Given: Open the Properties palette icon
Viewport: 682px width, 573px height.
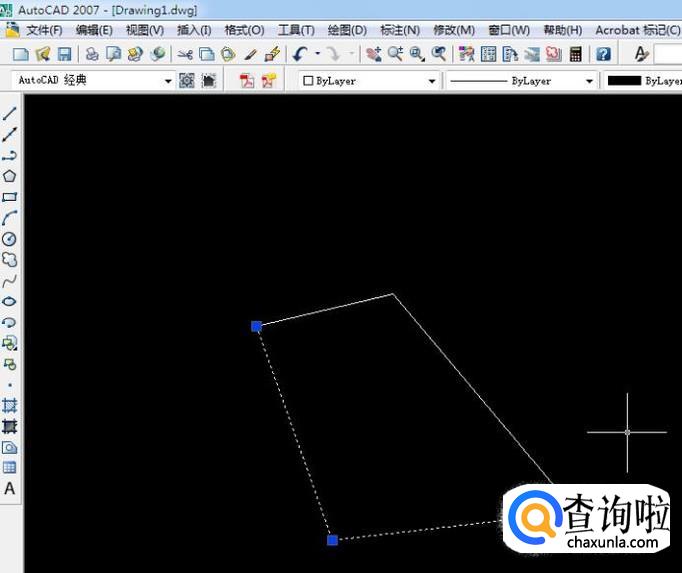Looking at the screenshot, I should point(467,54).
